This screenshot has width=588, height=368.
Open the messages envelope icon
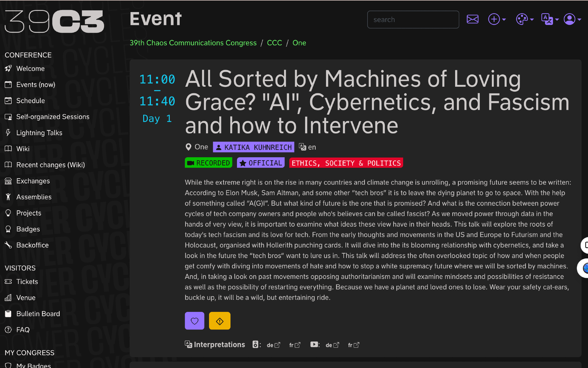(x=472, y=19)
